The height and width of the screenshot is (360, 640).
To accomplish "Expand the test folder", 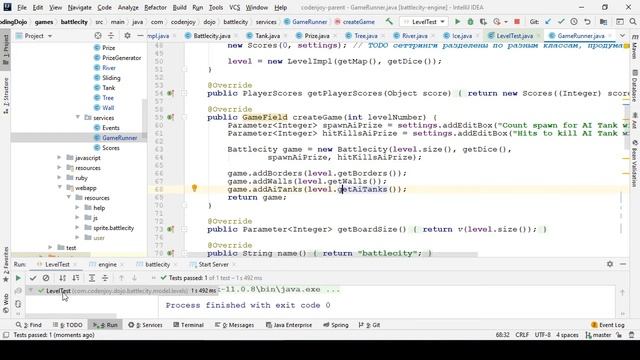I will click(x=50, y=248).
